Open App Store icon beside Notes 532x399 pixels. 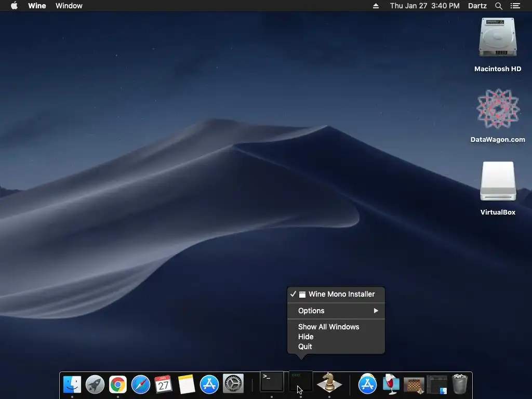(x=209, y=384)
